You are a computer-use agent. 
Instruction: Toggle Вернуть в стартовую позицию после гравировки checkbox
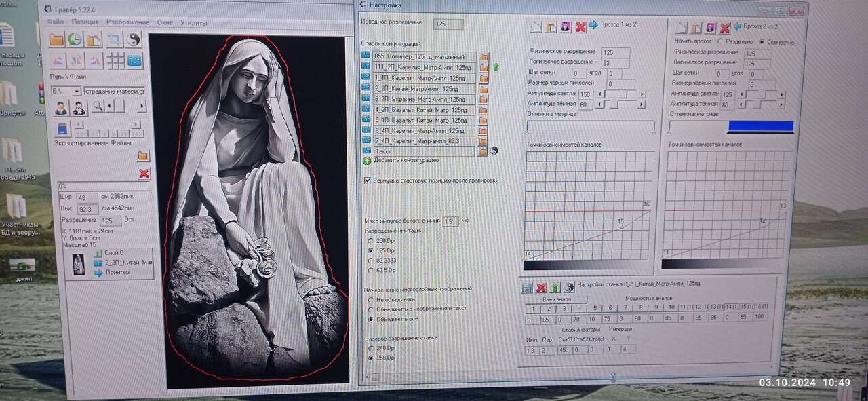pyautogui.click(x=368, y=180)
